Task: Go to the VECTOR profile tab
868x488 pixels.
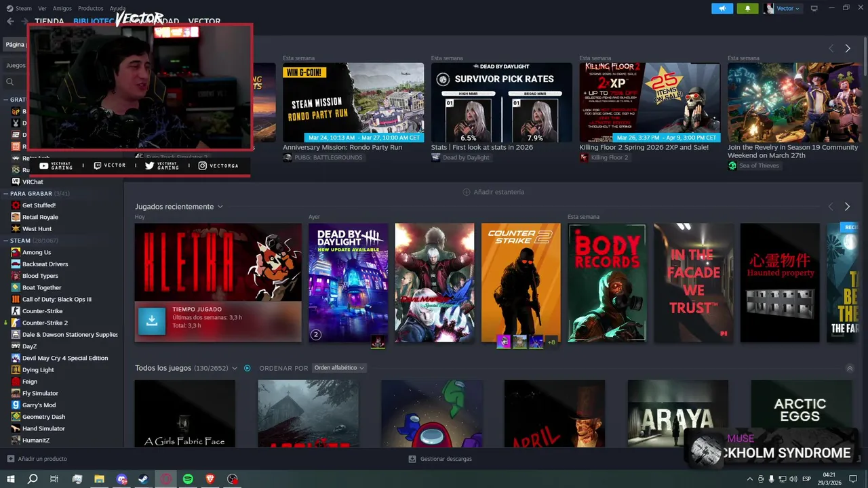Action: point(204,21)
